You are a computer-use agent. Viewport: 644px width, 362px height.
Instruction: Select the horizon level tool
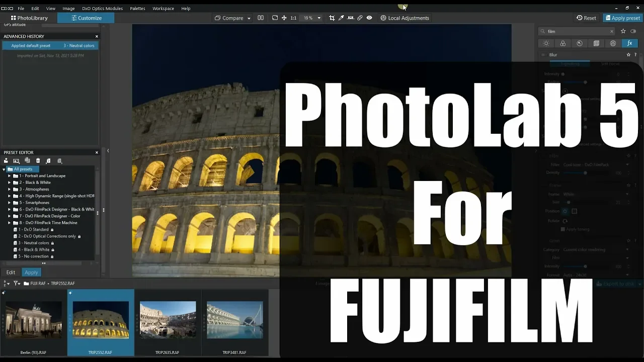(x=351, y=18)
